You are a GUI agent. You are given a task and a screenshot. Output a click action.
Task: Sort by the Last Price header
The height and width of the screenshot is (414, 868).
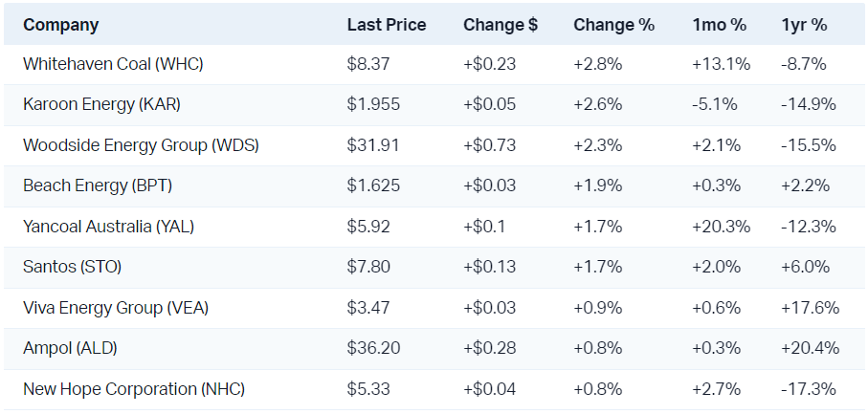point(387,25)
